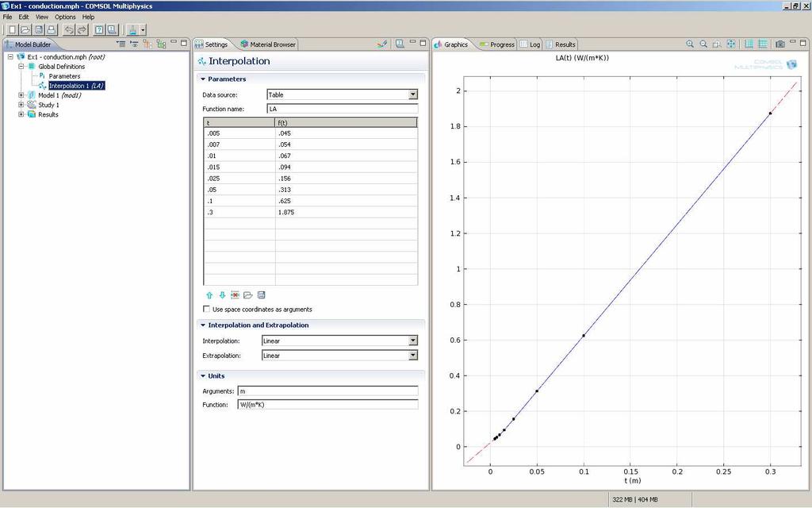
Task: Click the green tree-node icon in Model Builder
Action: 161,44
